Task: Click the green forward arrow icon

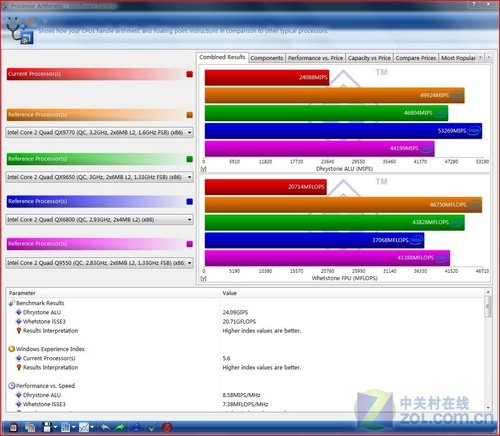Action: click(120, 427)
